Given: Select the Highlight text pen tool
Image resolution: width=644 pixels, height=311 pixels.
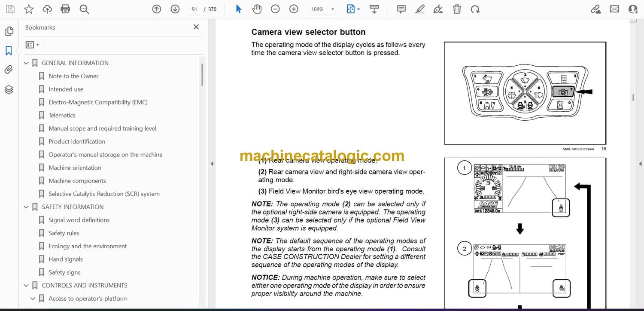Looking at the screenshot, I should coord(420,9).
